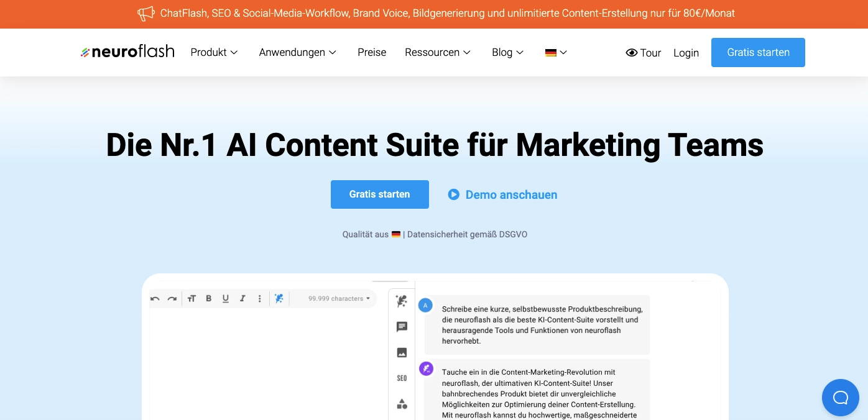The height and width of the screenshot is (420, 868).
Task: Select the text size icon
Action: (192, 299)
